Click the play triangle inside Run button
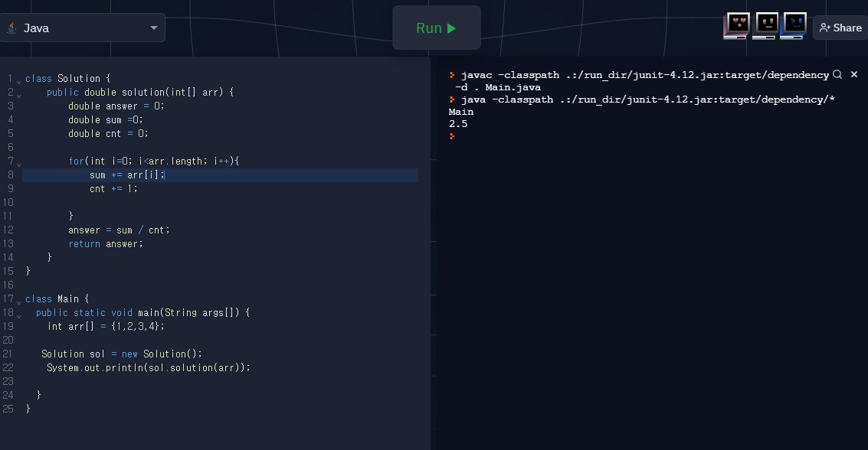 [x=451, y=28]
